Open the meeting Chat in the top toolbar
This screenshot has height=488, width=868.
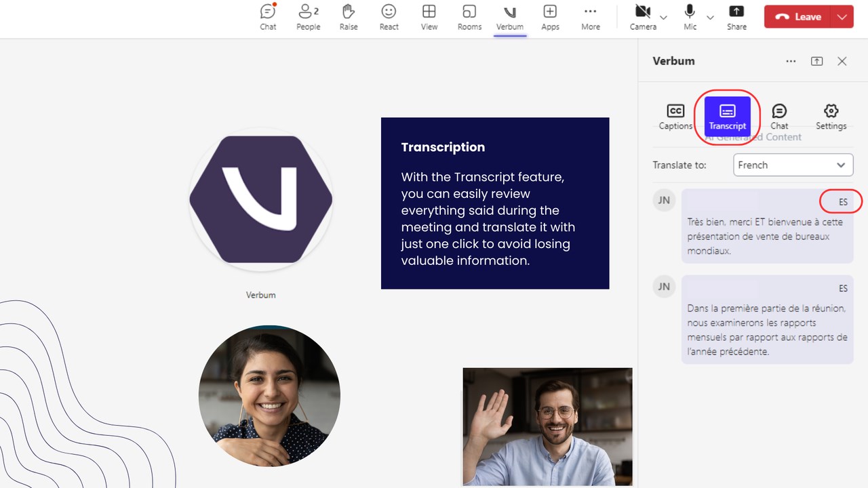tap(268, 18)
